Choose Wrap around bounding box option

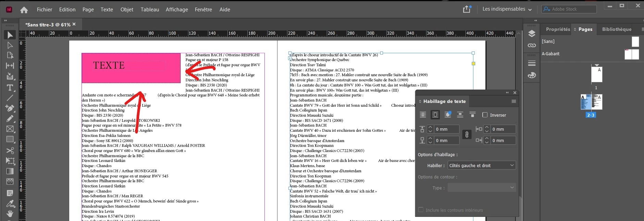point(435,115)
